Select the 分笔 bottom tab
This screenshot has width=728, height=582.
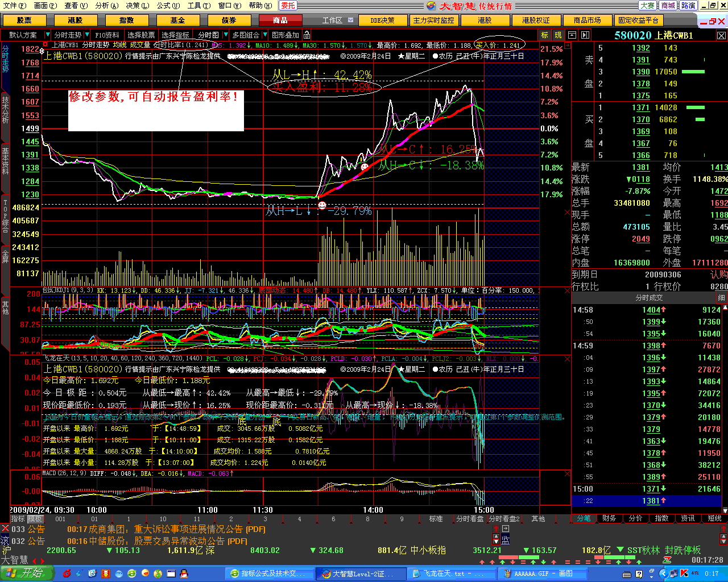click(x=584, y=518)
